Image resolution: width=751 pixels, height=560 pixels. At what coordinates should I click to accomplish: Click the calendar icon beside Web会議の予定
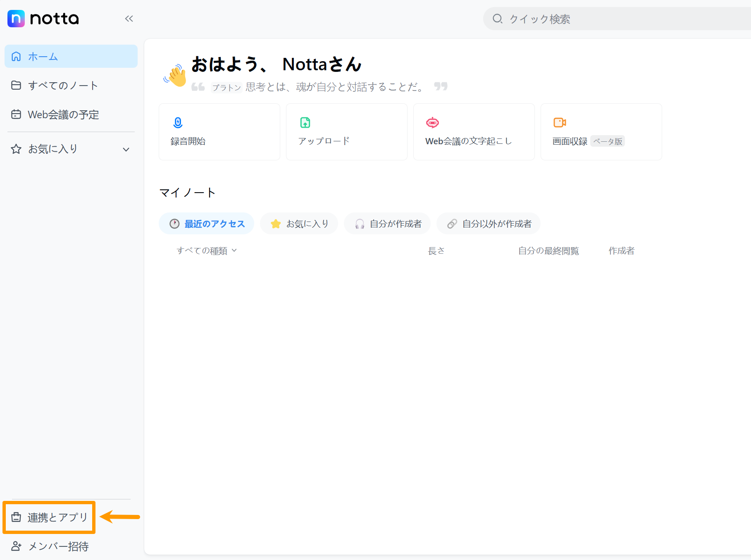(x=16, y=114)
